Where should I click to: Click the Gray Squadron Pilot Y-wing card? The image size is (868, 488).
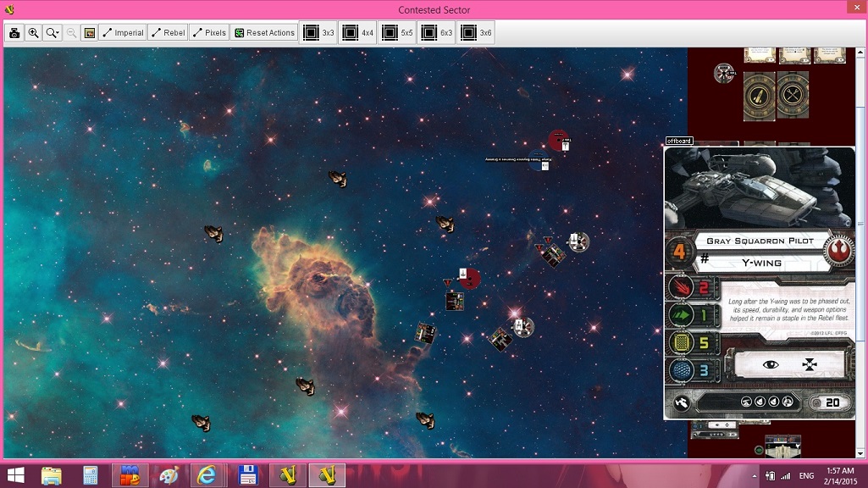[x=760, y=283]
